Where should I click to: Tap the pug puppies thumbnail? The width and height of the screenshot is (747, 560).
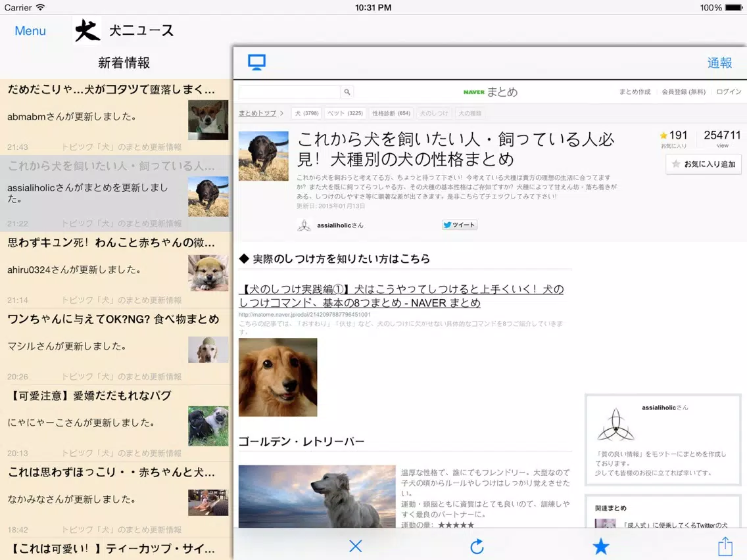[208, 426]
